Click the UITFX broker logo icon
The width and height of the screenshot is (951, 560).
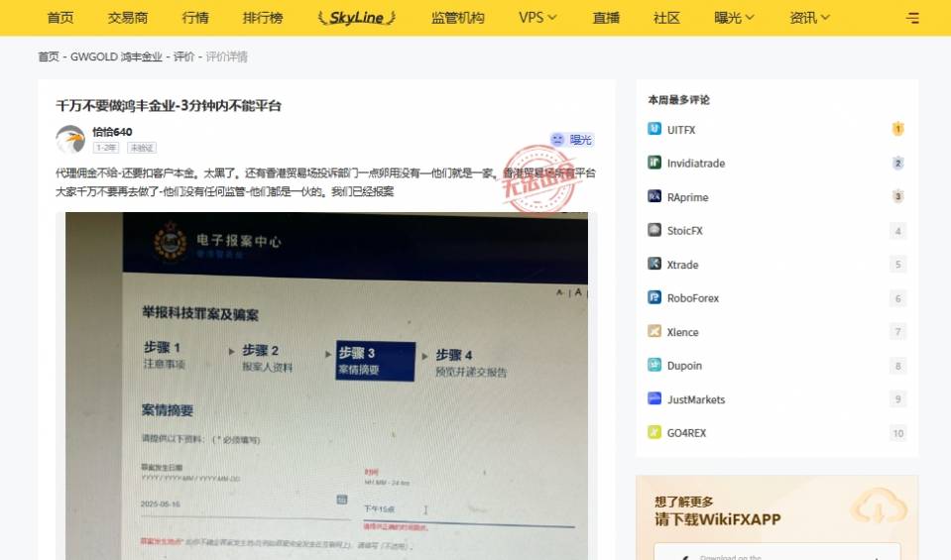(x=654, y=129)
